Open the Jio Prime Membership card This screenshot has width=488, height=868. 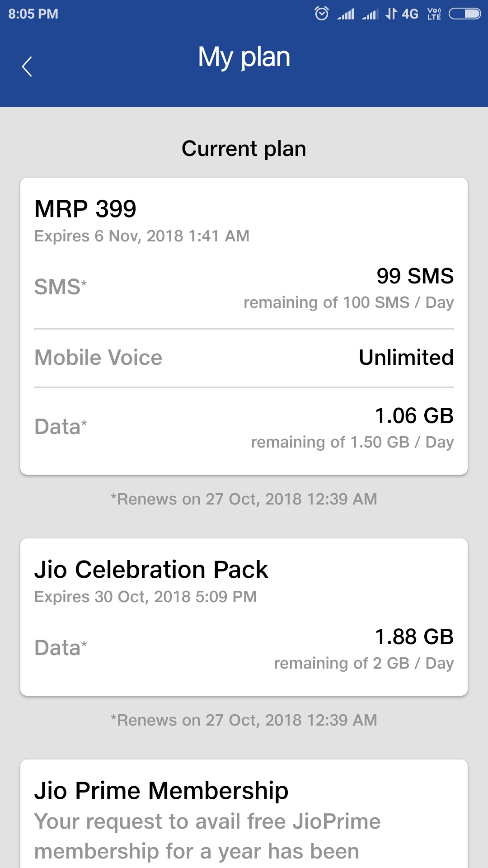[244, 814]
